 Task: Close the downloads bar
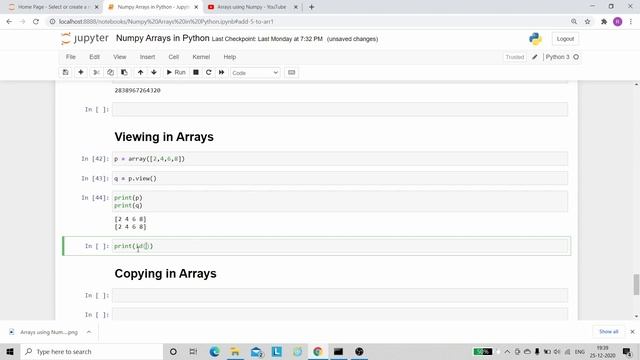(632, 331)
